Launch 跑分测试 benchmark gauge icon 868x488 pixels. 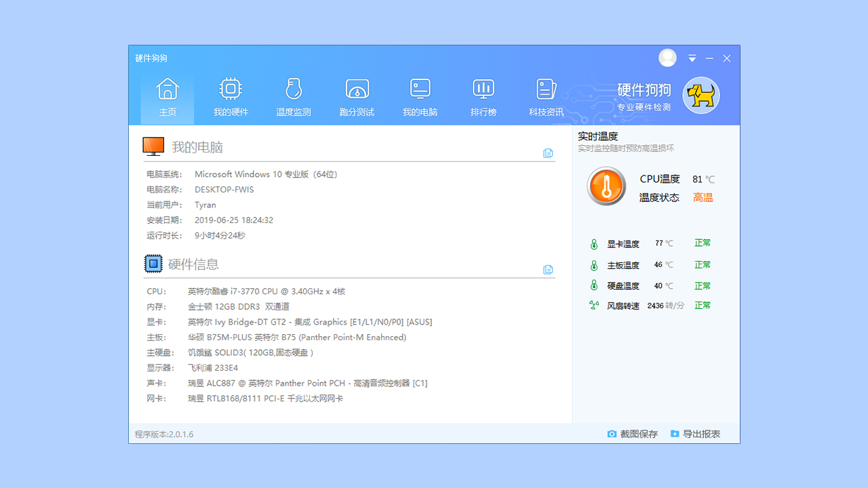point(357,89)
